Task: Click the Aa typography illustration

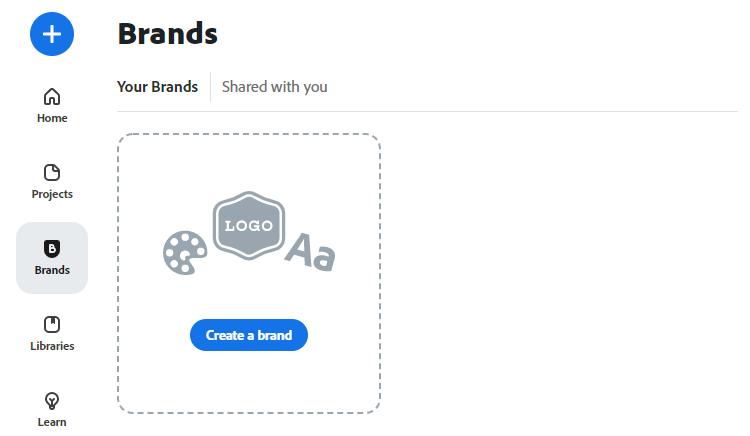Action: [310, 252]
